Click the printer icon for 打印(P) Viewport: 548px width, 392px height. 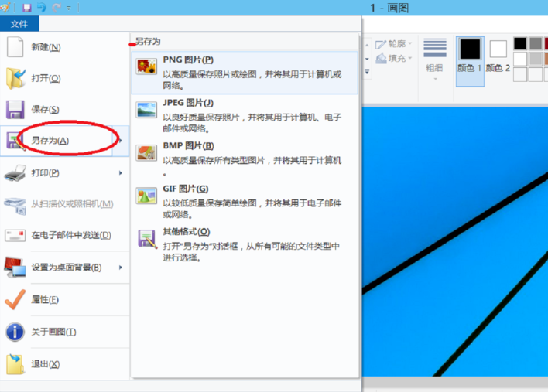pos(15,172)
